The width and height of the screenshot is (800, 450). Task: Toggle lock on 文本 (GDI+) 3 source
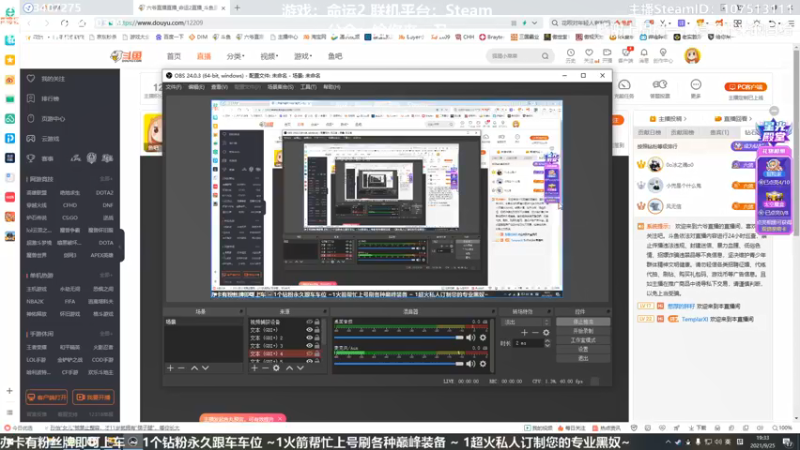coord(317,345)
